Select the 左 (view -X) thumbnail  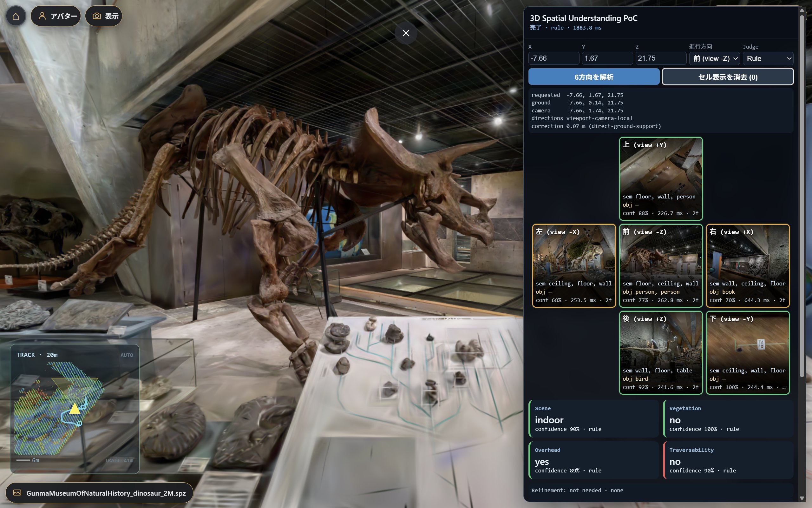[x=574, y=265]
